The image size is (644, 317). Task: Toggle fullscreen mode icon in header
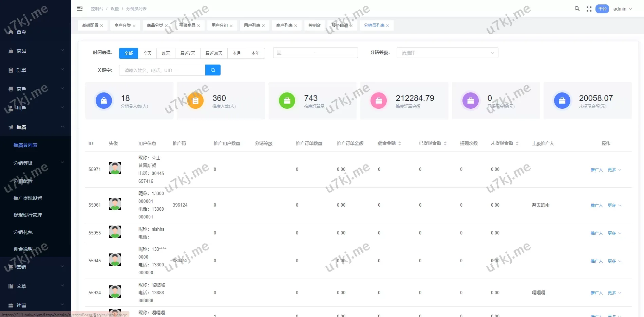[x=589, y=9]
